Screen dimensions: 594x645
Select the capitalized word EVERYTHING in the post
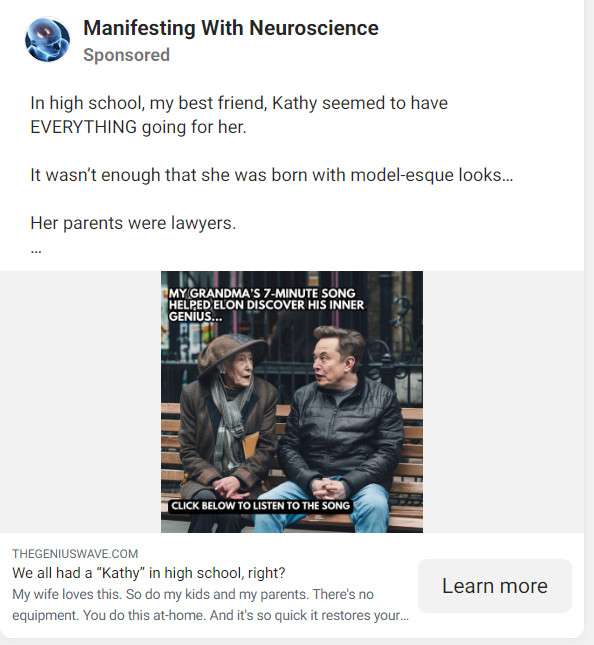[84, 127]
